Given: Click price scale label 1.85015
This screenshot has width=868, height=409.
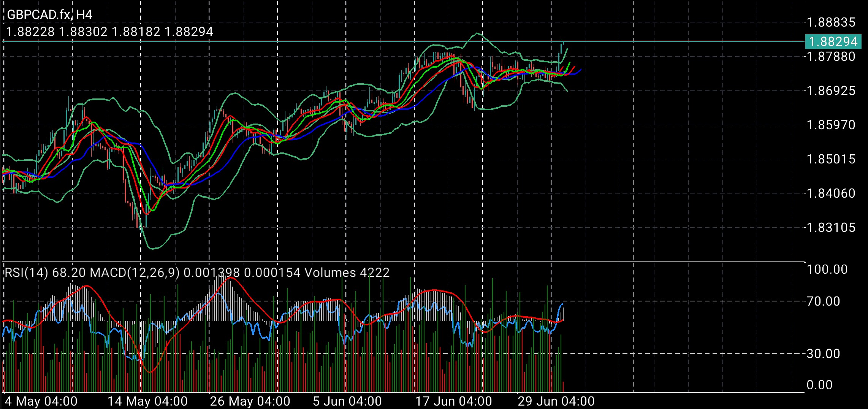Looking at the screenshot, I should pyautogui.click(x=831, y=159).
